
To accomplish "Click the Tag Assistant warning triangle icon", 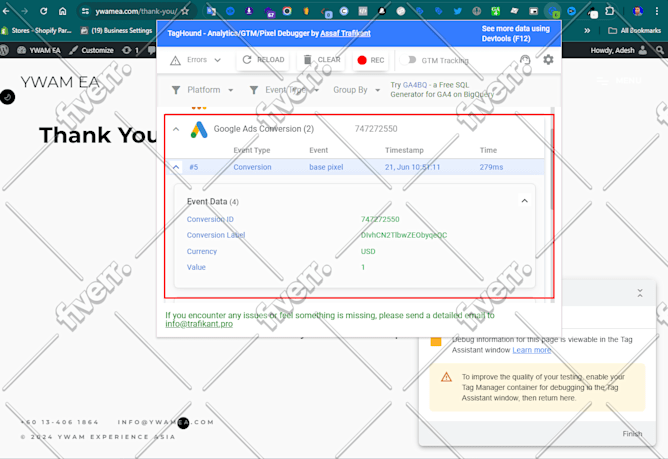I will (446, 377).
